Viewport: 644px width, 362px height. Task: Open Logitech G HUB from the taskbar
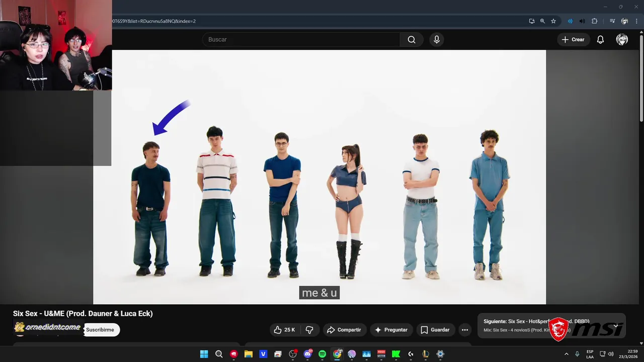[411, 354]
